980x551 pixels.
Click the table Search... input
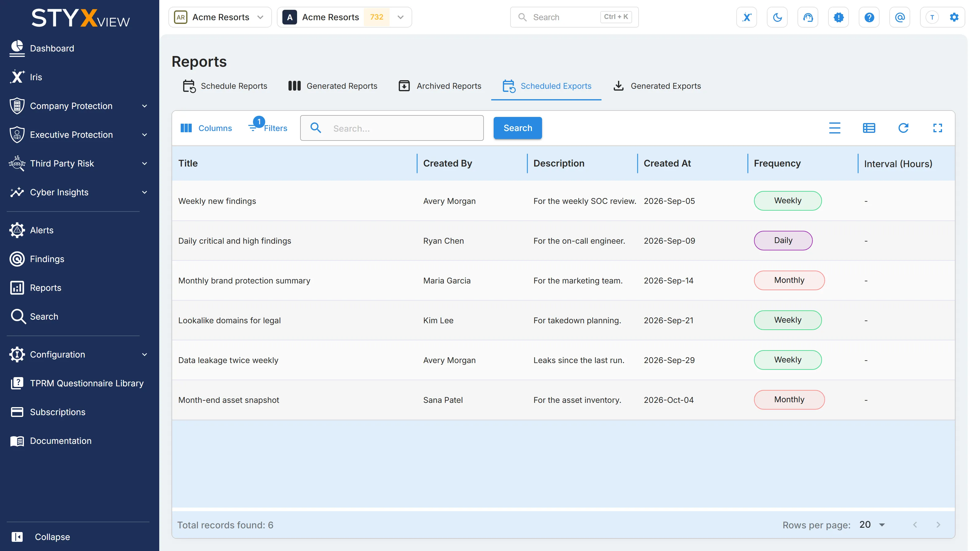391,128
